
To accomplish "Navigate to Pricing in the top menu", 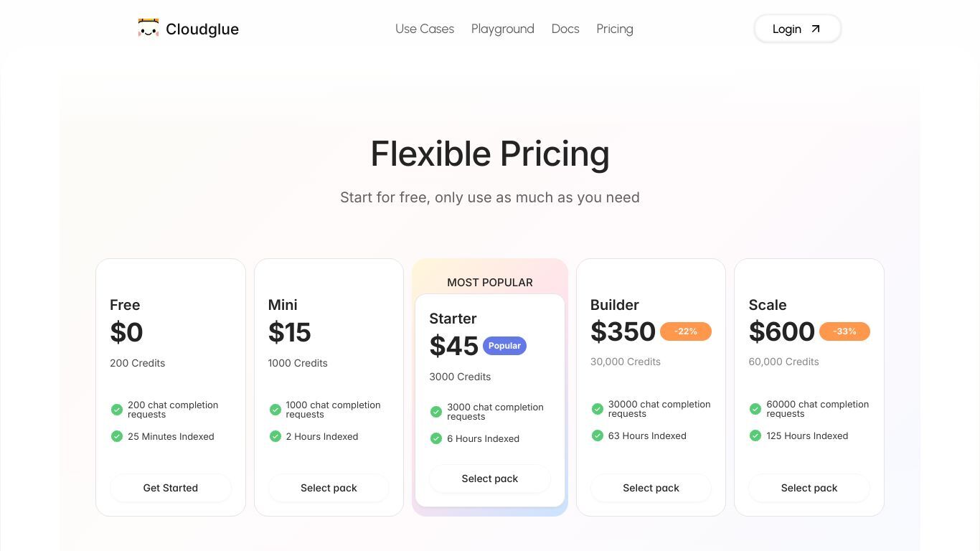I will [615, 29].
